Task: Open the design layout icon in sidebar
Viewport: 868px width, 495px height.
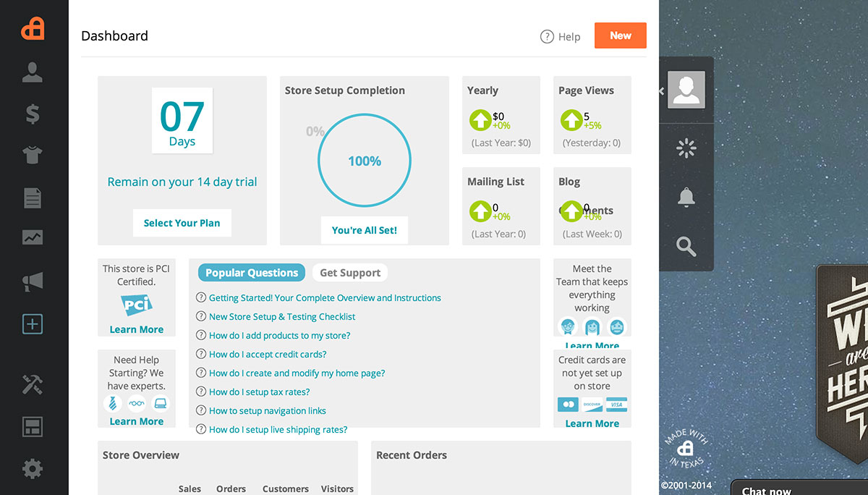Action: click(33, 427)
